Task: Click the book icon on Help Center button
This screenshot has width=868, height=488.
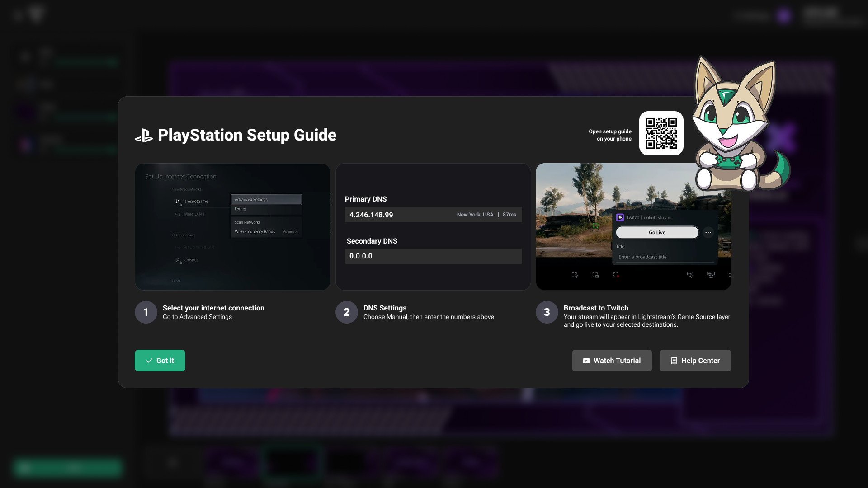Action: point(673,361)
